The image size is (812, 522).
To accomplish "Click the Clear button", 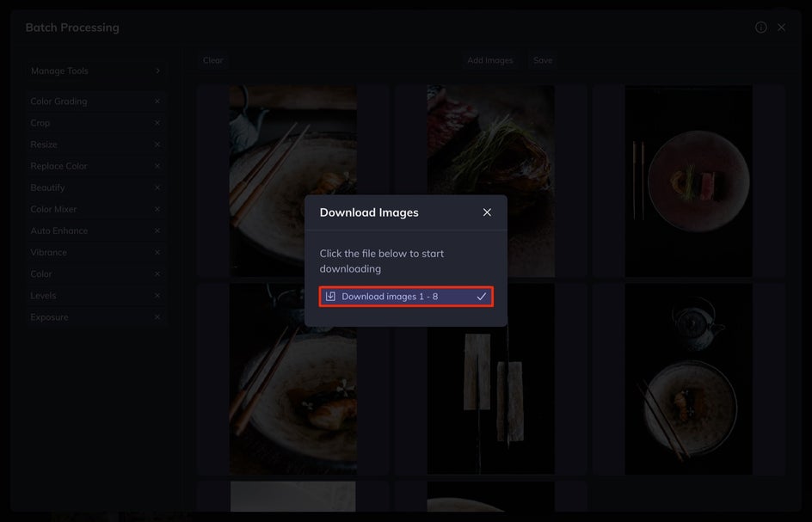I will [x=212, y=60].
